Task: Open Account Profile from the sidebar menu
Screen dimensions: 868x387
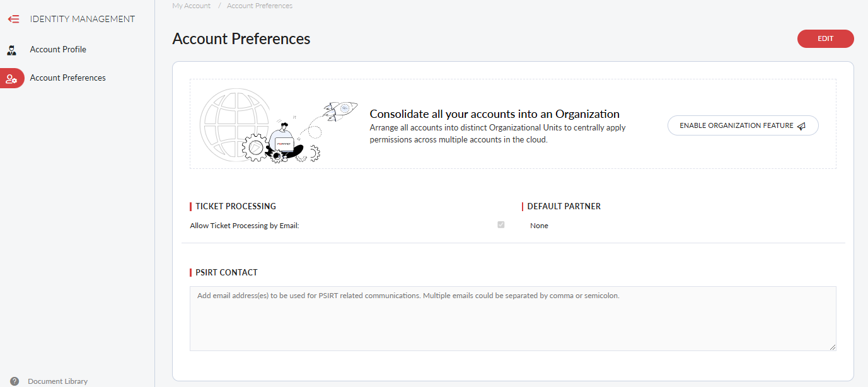Action: (58, 49)
